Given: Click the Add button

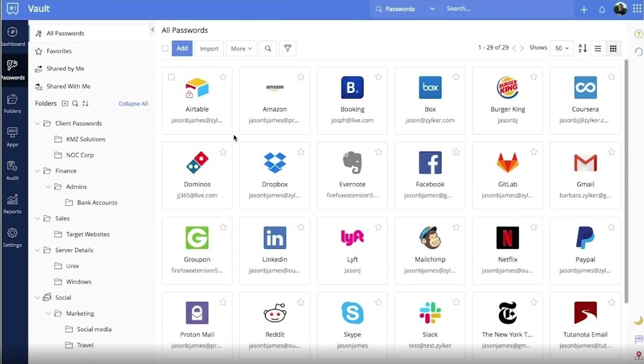Looking at the screenshot, I should coord(182,48).
